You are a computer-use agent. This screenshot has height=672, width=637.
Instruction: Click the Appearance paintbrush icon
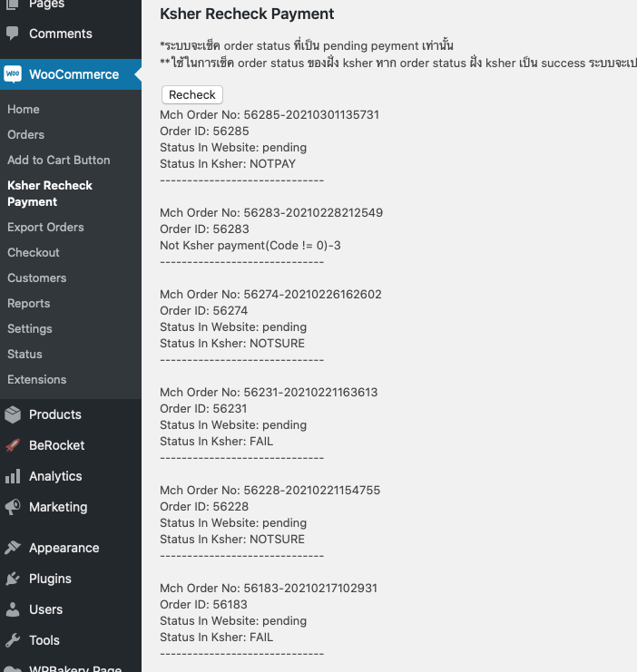pos(13,548)
